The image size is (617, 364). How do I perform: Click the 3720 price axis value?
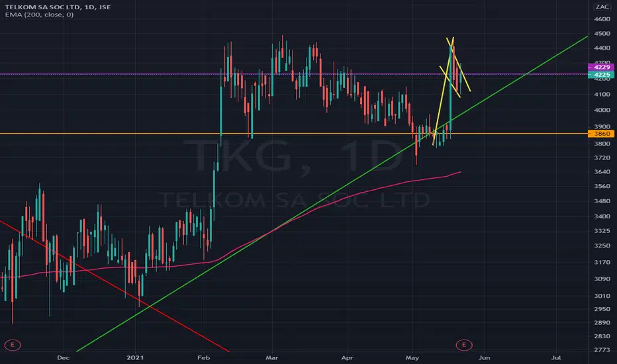coord(602,158)
